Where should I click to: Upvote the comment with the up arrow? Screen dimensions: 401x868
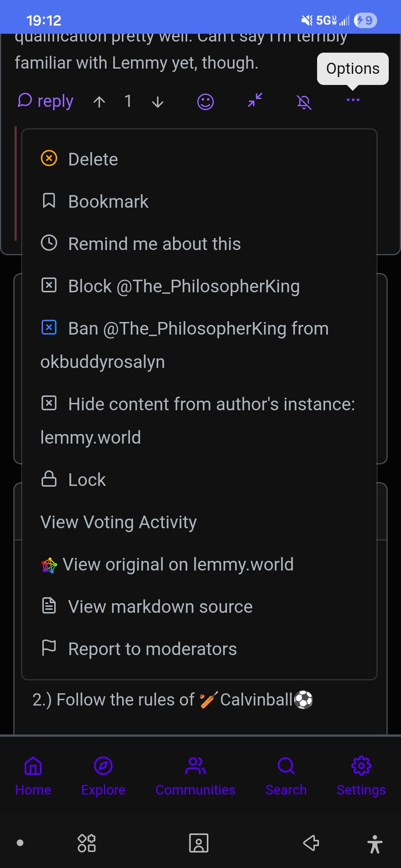click(x=99, y=102)
